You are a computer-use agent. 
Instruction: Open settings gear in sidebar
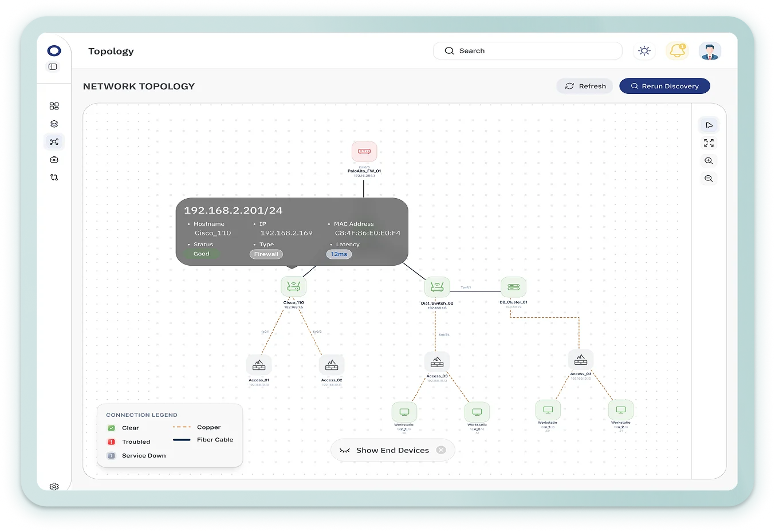pyautogui.click(x=54, y=486)
